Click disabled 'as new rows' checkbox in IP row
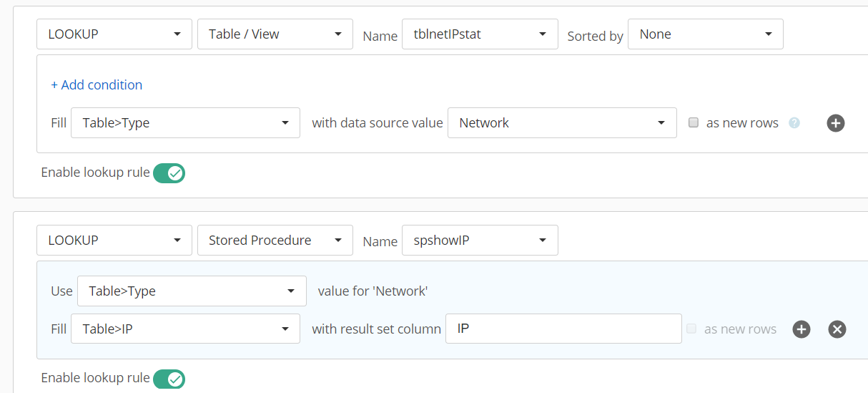 (691, 329)
